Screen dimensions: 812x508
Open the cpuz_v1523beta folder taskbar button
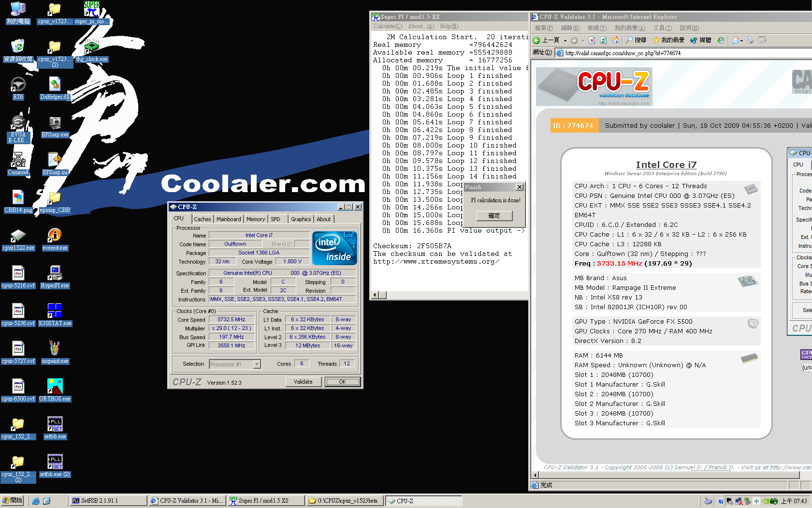point(345,501)
